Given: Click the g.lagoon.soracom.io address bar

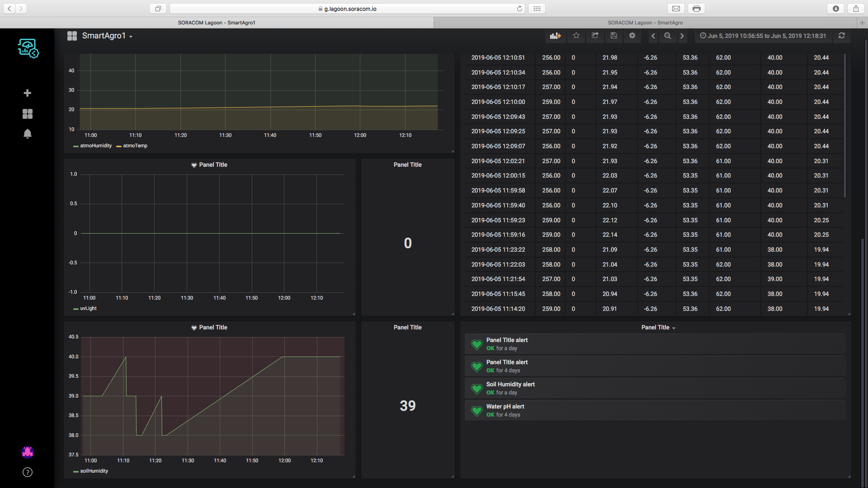Looking at the screenshot, I should pyautogui.click(x=350, y=9).
